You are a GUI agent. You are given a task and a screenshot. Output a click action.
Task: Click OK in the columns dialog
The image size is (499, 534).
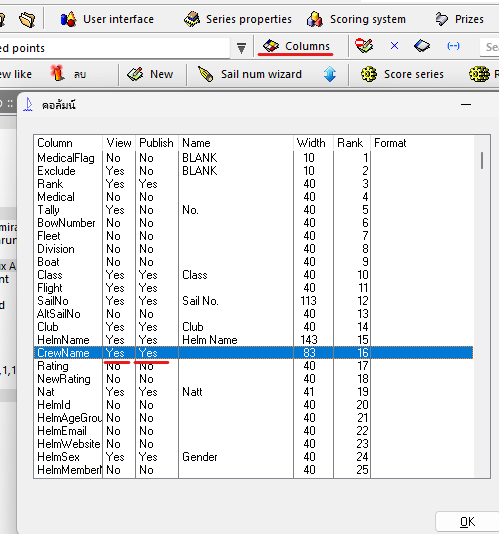467,522
